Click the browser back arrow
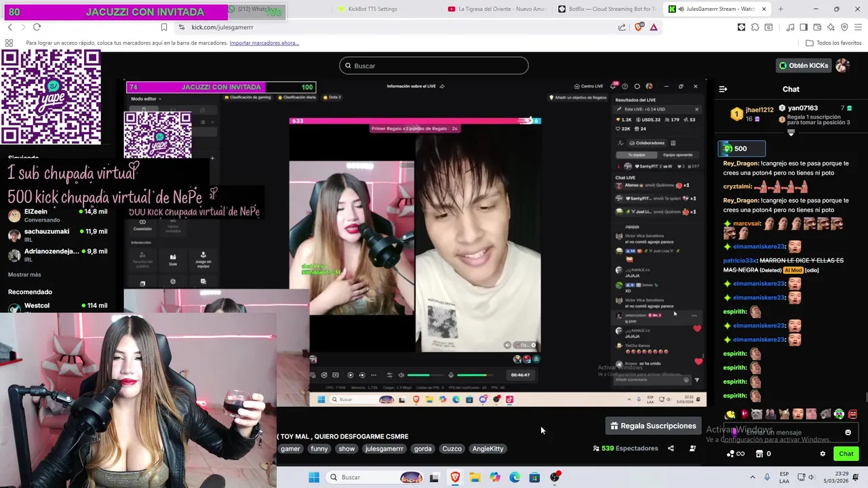This screenshot has height=488, width=868. click(x=9, y=27)
